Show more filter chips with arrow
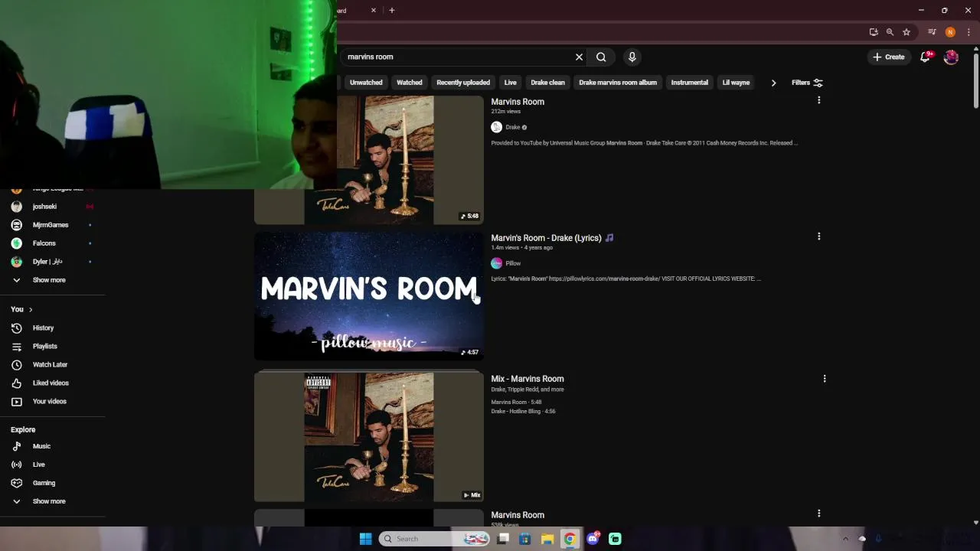 tap(773, 83)
